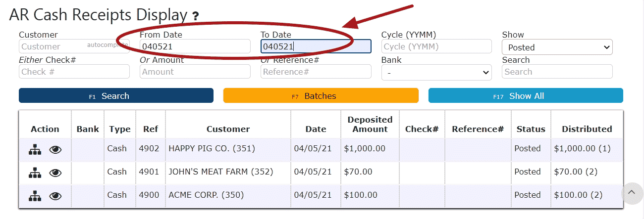Screen dimensions: 644x219
Task: View receipt 4901 with the eye icon
Action: tap(55, 172)
